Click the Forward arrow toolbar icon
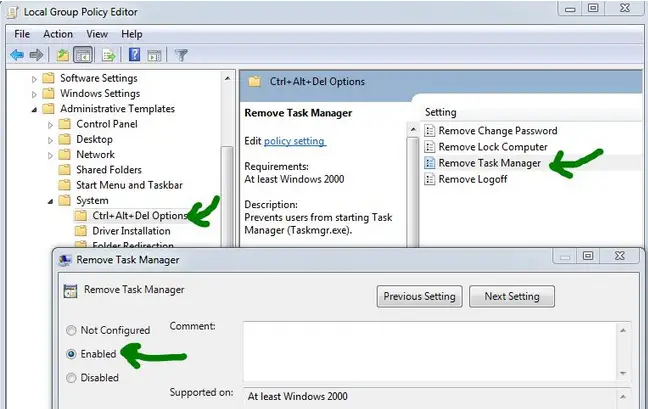Viewport: 648px width, 409px height. [36, 55]
